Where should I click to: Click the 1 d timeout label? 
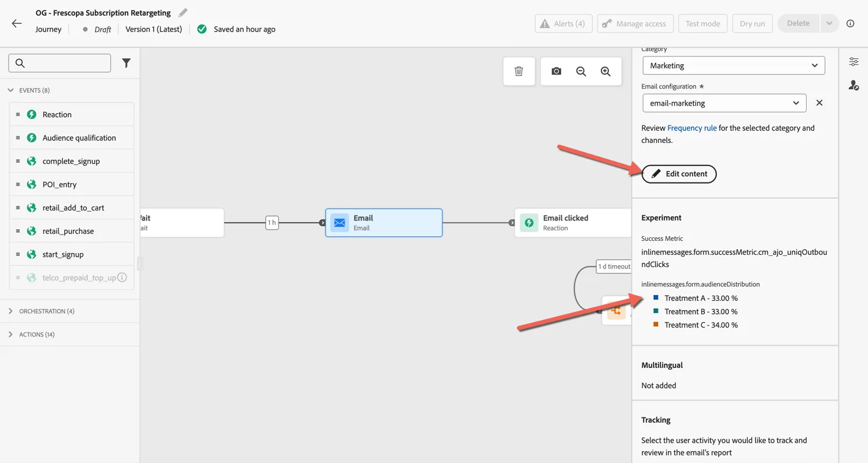click(614, 266)
